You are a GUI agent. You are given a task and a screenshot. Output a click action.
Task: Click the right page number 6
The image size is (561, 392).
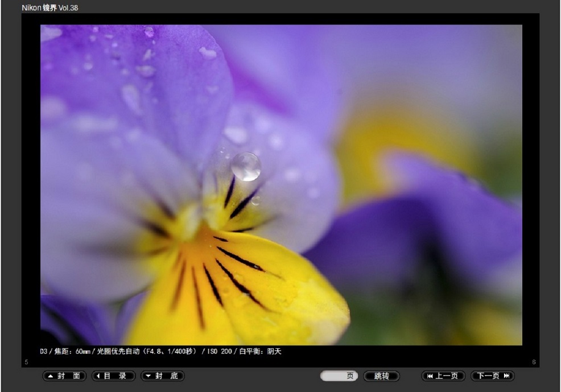(534, 362)
